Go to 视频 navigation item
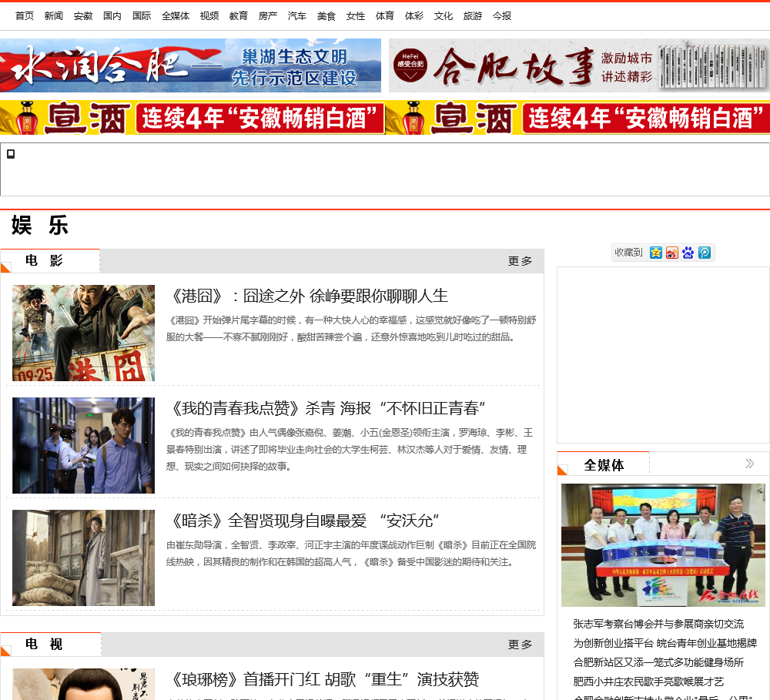 [x=209, y=16]
